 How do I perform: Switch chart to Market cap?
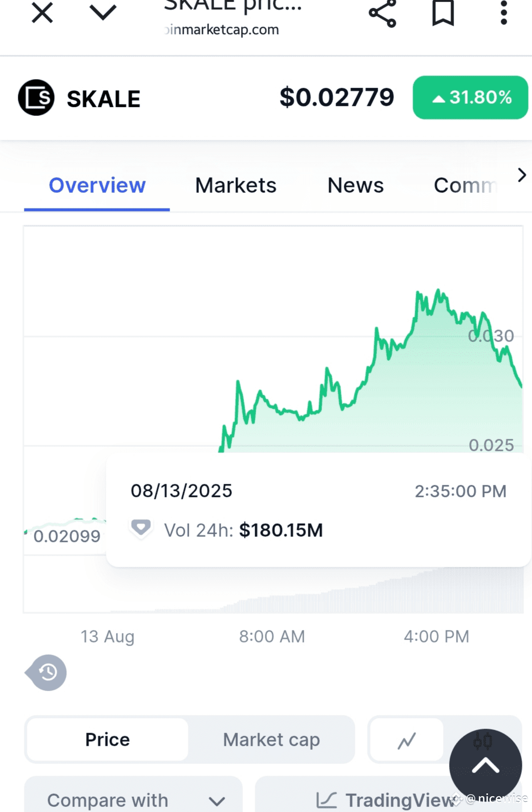click(x=271, y=740)
